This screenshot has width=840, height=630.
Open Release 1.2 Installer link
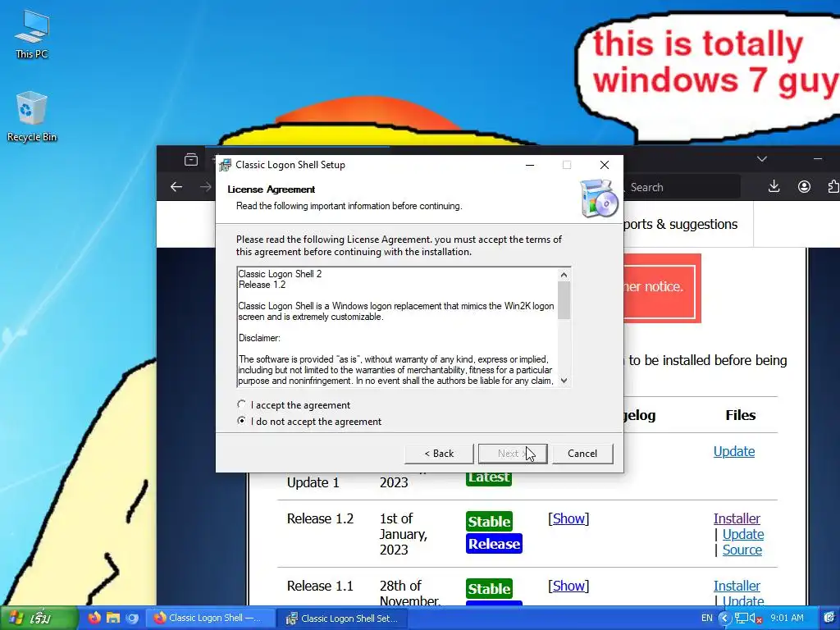pyautogui.click(x=737, y=518)
